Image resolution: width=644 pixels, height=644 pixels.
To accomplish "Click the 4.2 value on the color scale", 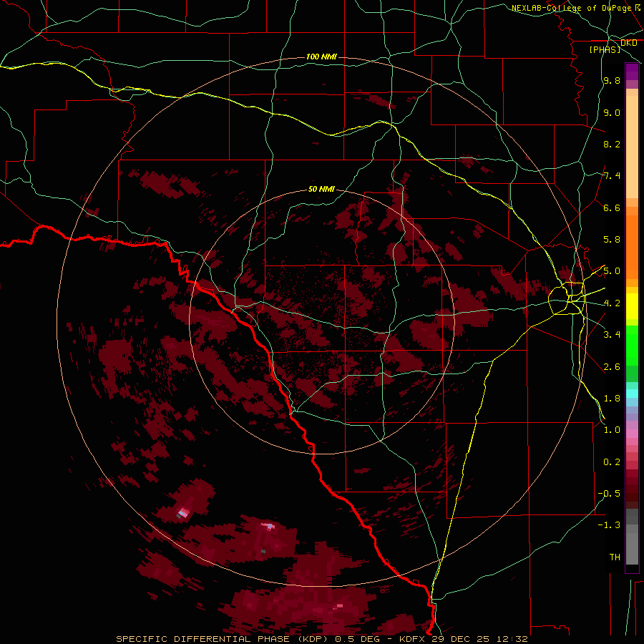I will coord(612,303).
